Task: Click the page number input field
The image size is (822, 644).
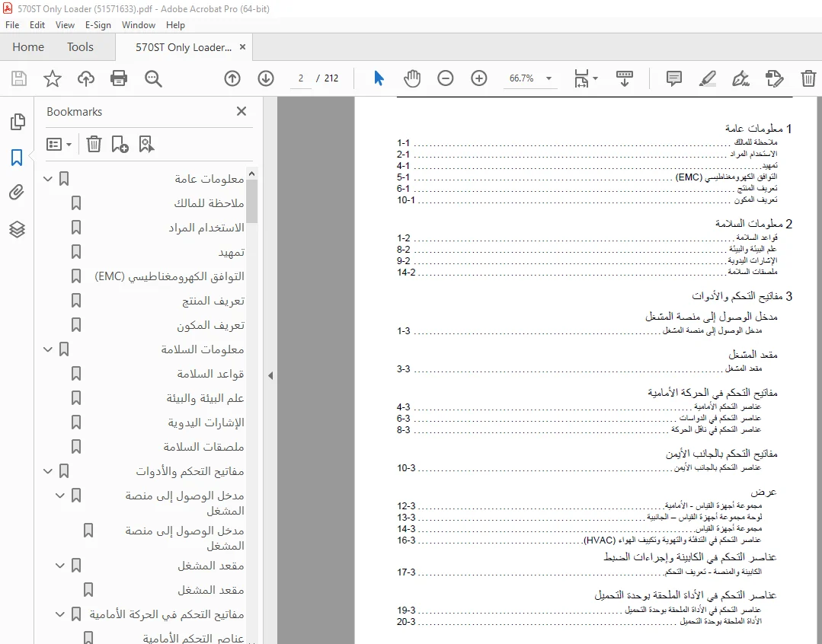Action: pyautogui.click(x=301, y=78)
